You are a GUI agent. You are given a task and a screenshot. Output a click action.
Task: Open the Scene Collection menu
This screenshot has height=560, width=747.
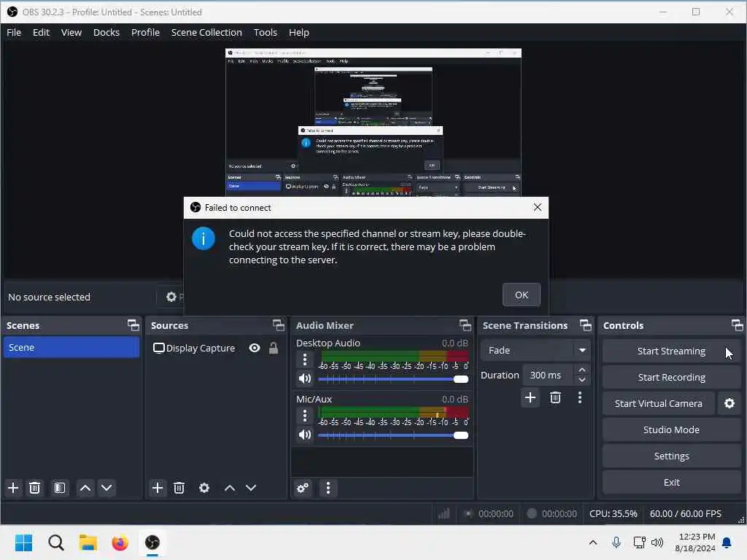[206, 32]
